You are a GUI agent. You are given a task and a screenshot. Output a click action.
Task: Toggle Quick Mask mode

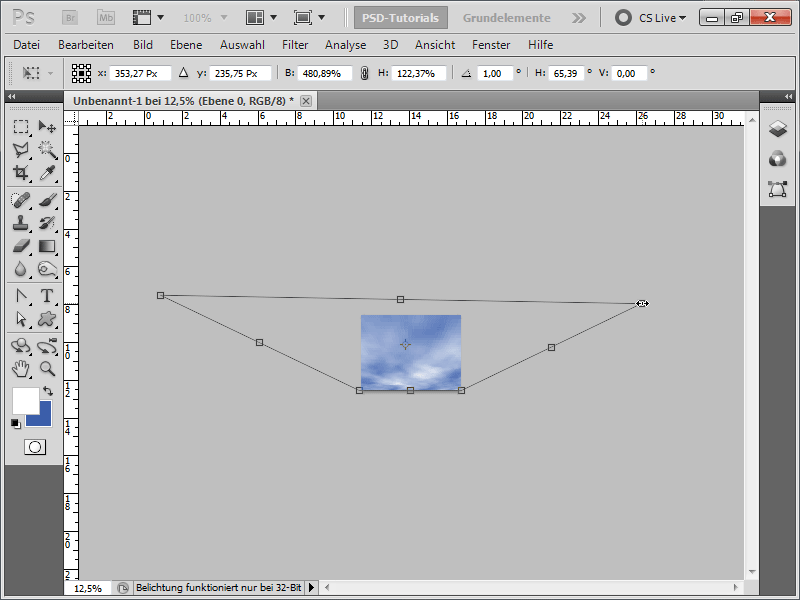point(35,447)
